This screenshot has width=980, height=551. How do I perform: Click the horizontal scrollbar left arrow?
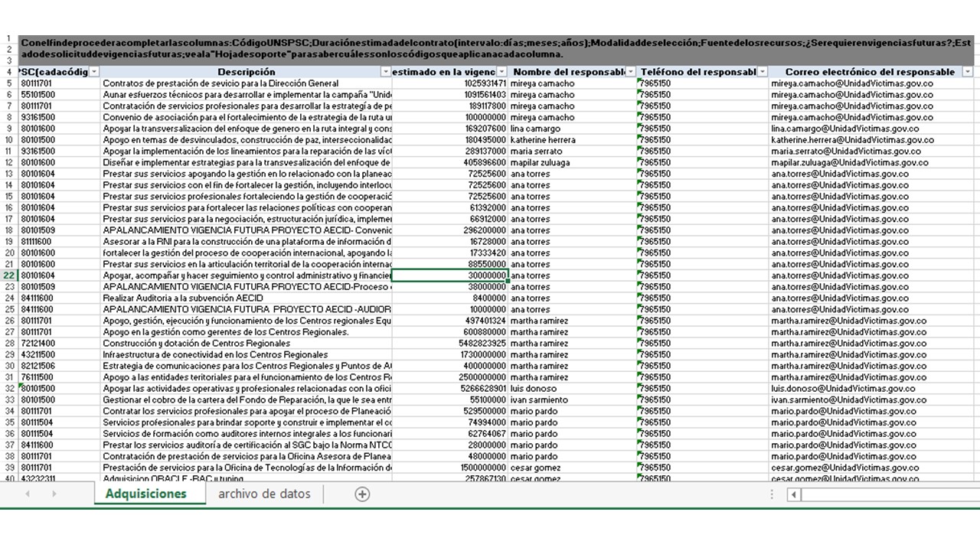(795, 494)
